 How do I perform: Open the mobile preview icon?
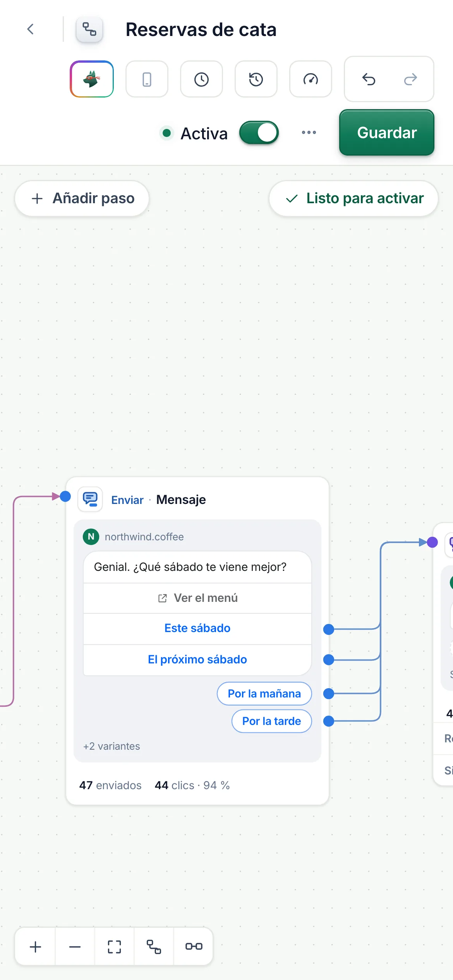[147, 79]
